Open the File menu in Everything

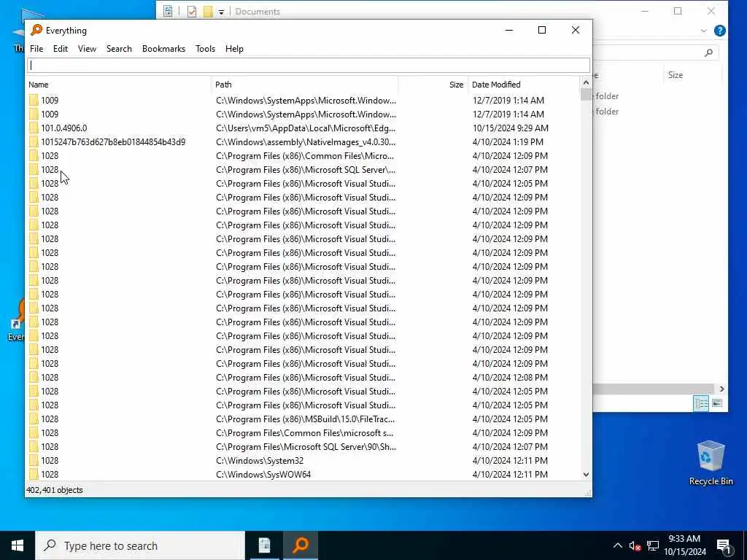(36, 49)
